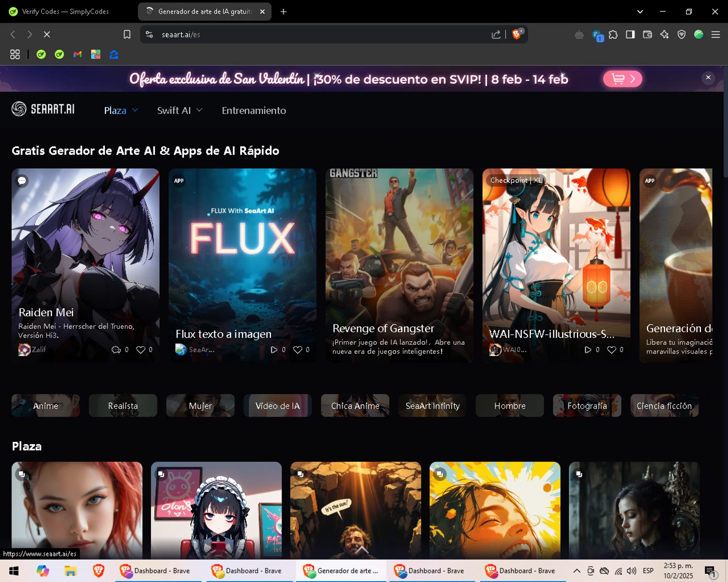This screenshot has width=728, height=582.
Task: Click the SeaArt.AI logo
Action: [43, 109]
